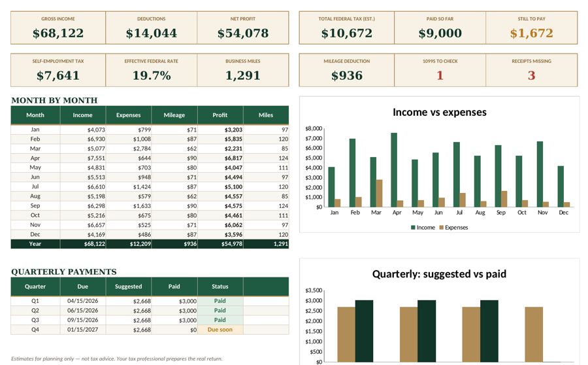Image resolution: width=588 pixels, height=365 pixels.
Task: Select the Income vs expenses chart title
Action: (439, 113)
